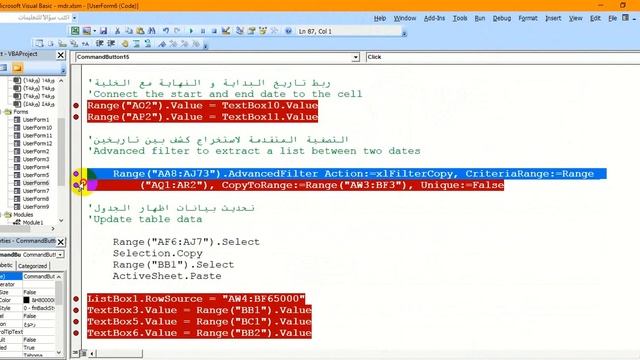The width and height of the screenshot is (640, 360).
Task: Run the macro with the play icon
Action: [191, 31]
